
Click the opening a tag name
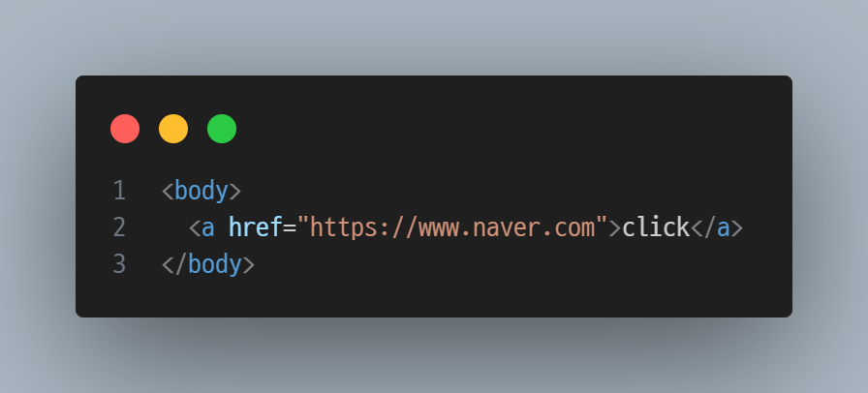[x=207, y=228]
